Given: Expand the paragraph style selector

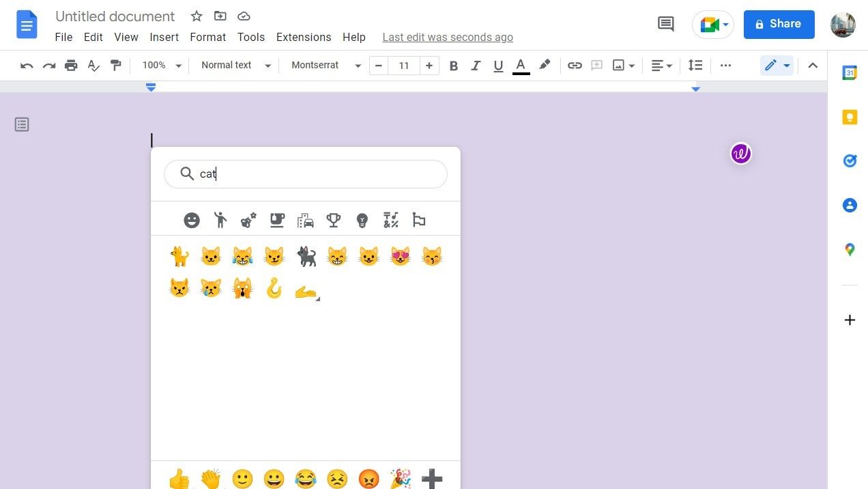Looking at the screenshot, I should click(235, 65).
